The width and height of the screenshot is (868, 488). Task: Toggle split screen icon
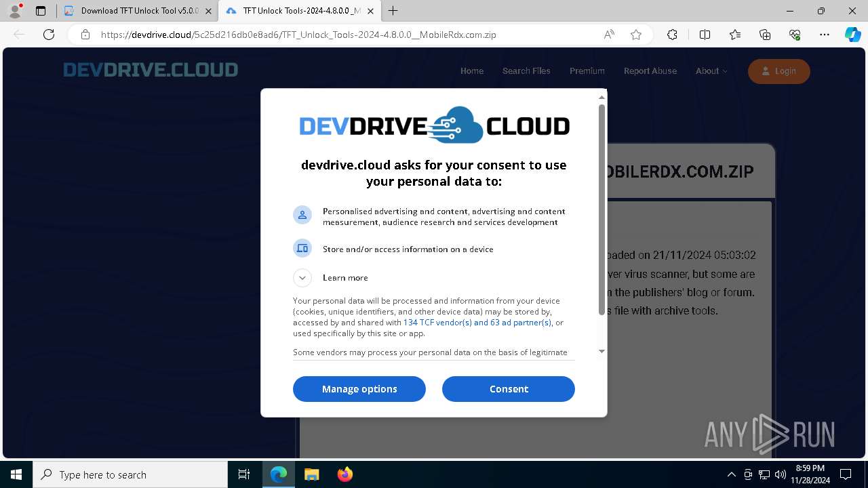705,35
